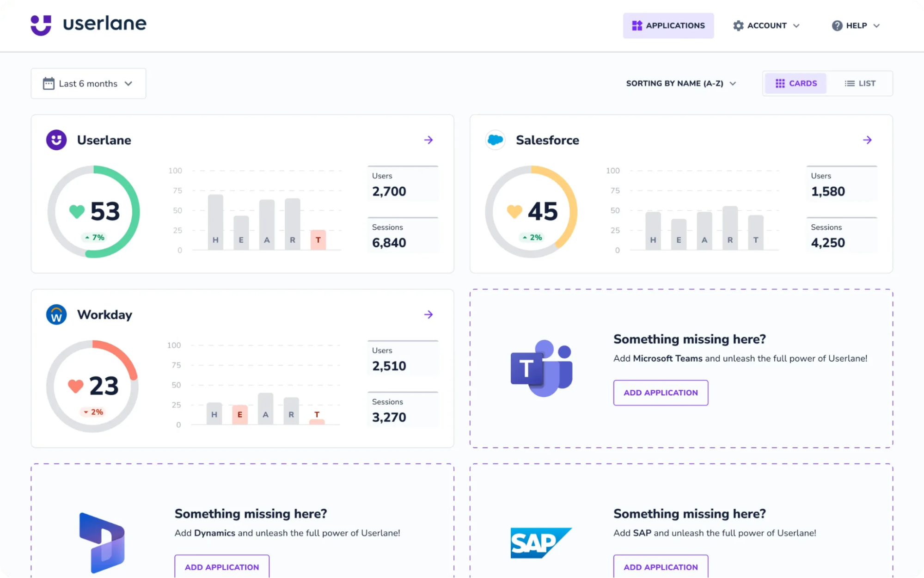Click the calendar icon in the date filter
Screen dimensions: 924x578
tap(49, 83)
